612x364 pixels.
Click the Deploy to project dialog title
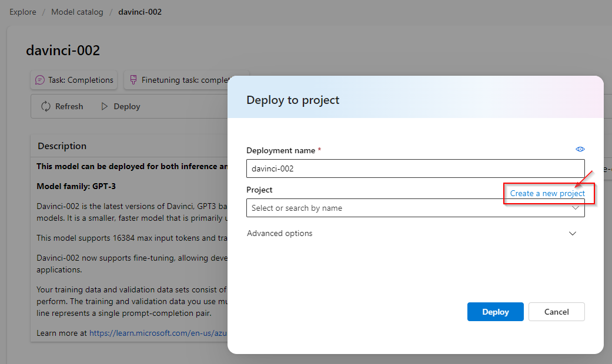tap(293, 100)
